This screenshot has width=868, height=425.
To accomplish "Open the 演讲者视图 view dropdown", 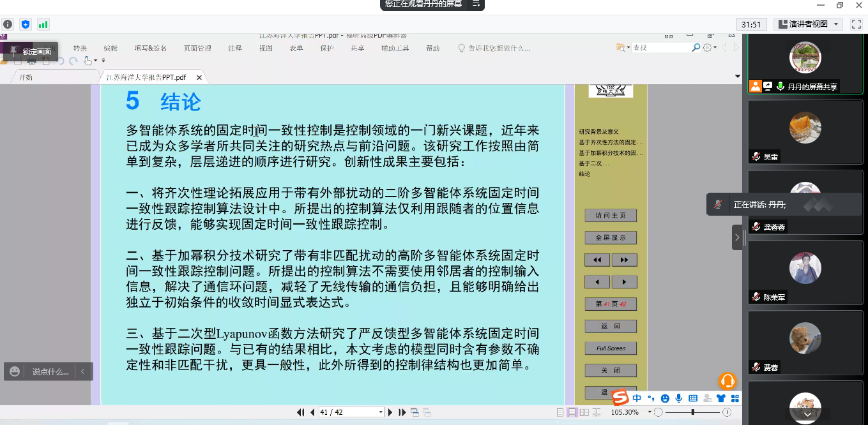I will tap(809, 24).
